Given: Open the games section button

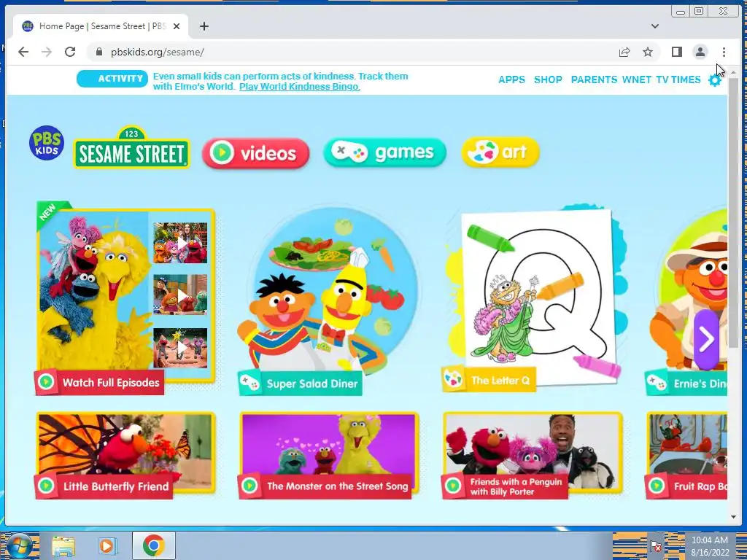Looking at the screenshot, I should (384, 152).
